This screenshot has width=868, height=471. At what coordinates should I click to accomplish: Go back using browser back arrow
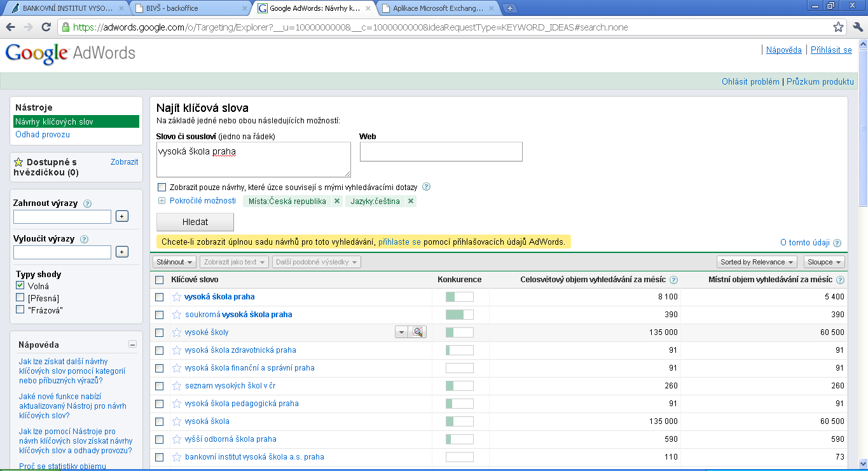click(x=10, y=27)
